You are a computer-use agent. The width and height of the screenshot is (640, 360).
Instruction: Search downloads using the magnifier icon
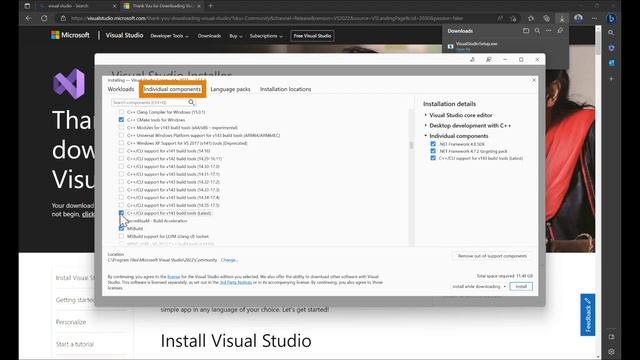tap(537, 31)
